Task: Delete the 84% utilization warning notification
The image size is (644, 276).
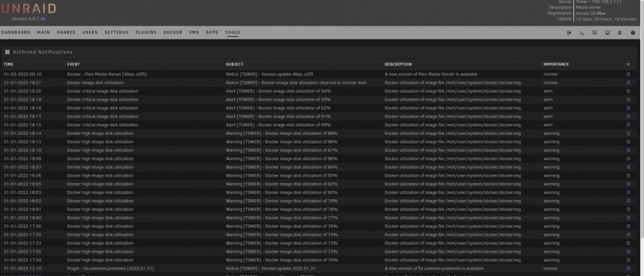Action: pos(628,167)
